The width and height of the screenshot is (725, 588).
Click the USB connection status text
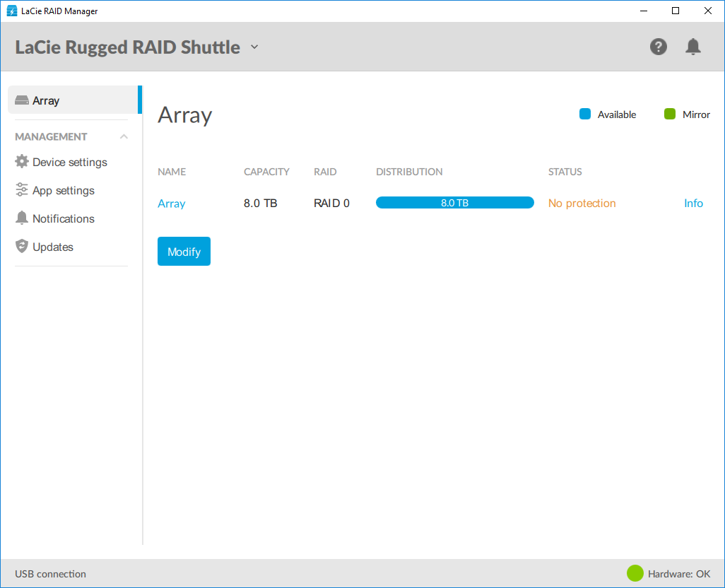[50, 574]
